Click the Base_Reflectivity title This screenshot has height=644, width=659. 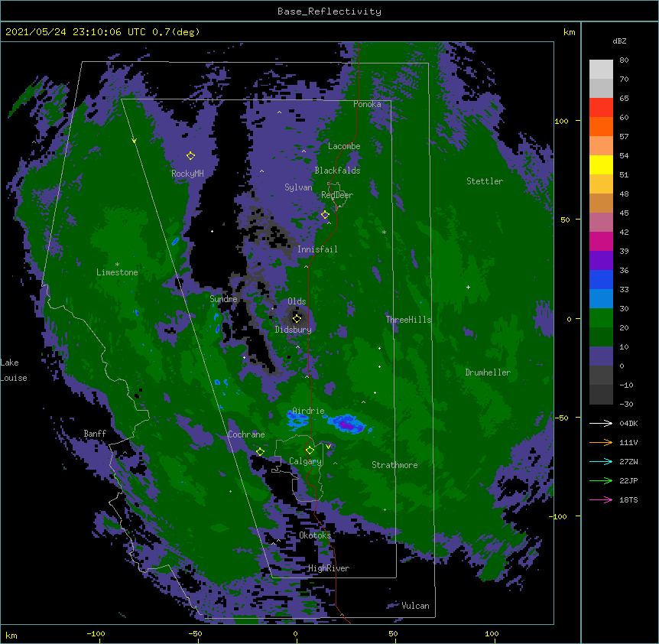[x=329, y=11]
